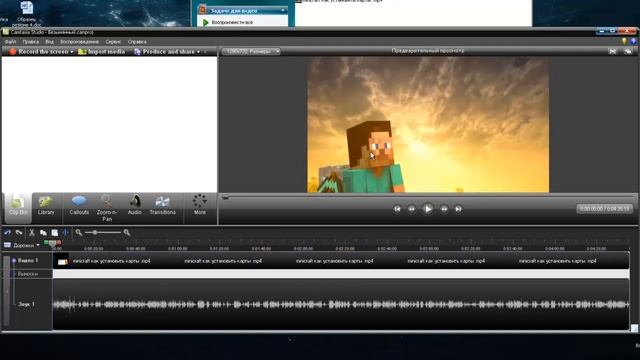
Task: Open the Zoom-n-Pan tool
Action: point(107,208)
